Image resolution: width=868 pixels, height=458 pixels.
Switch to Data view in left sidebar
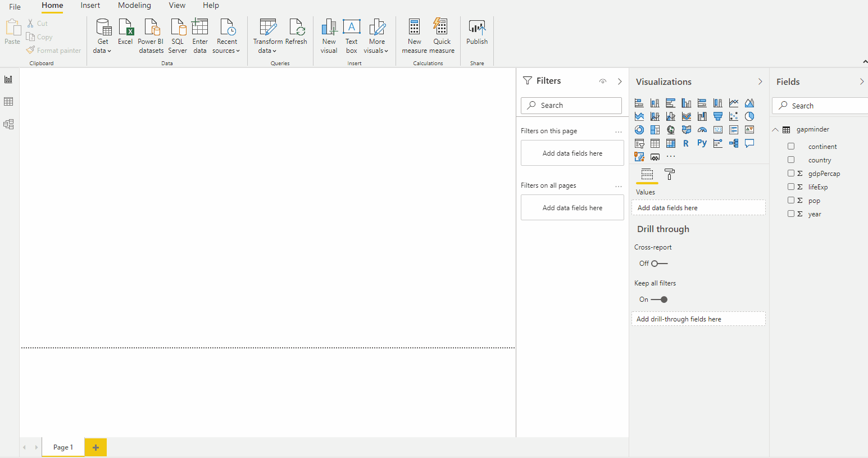tap(8, 102)
